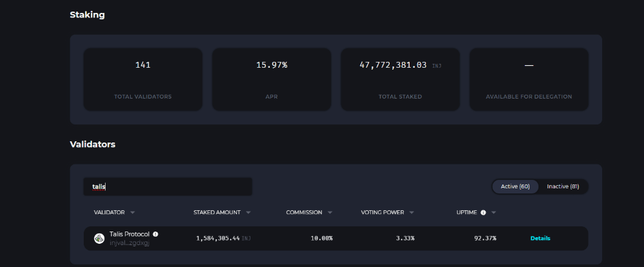This screenshot has width=644, height=267.
Task: Click the Uptime column sort arrow
Action: (x=494, y=212)
